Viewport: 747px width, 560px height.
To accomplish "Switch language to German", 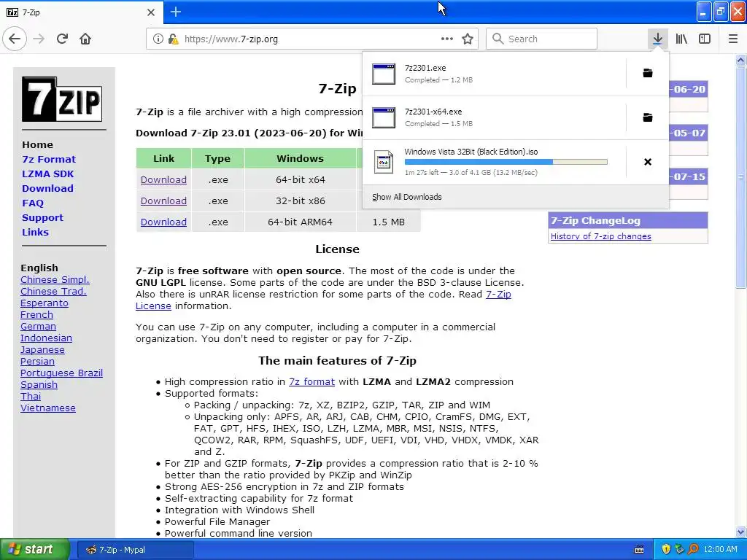I will [x=38, y=326].
